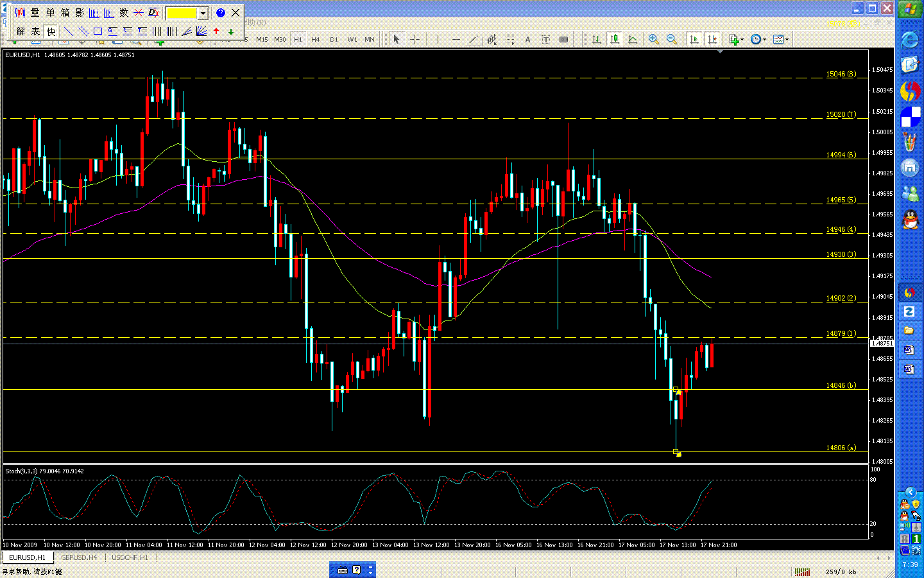This screenshot has height=578, width=924.
Task: Toggle chart auto scroll
Action: point(694,39)
